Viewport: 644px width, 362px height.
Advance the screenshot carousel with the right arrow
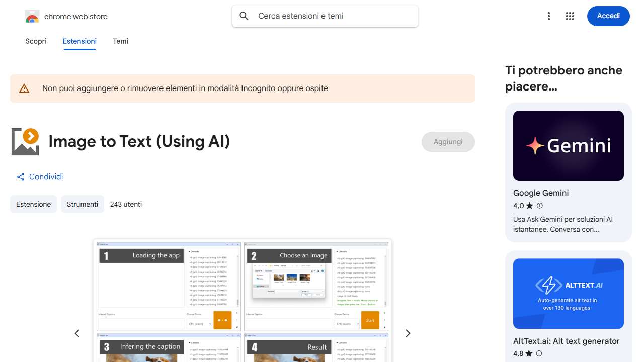point(408,333)
